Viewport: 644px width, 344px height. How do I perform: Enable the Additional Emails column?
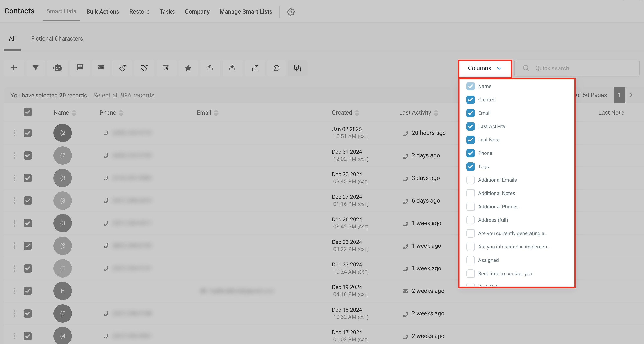(x=470, y=180)
